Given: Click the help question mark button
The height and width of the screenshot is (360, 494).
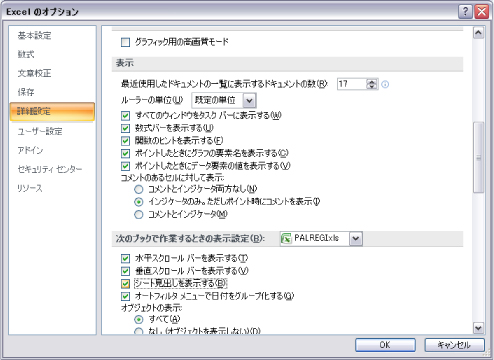Looking at the screenshot, I should pos(465,12).
